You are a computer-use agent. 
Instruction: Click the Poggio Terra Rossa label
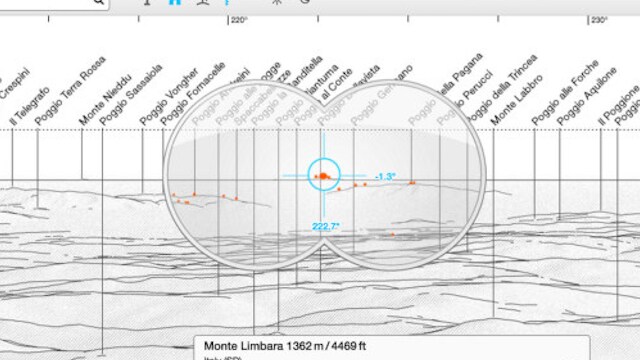pos(70,91)
